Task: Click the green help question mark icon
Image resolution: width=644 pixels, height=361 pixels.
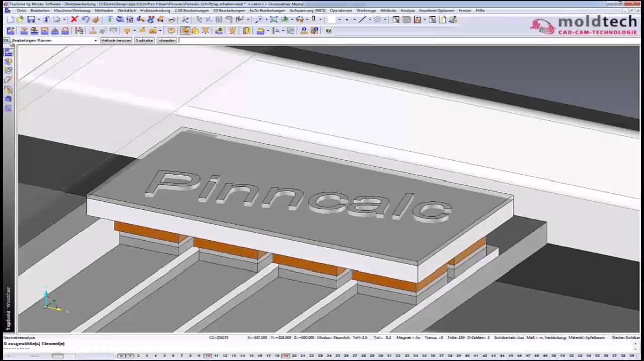Action: pyautogui.click(x=328, y=31)
